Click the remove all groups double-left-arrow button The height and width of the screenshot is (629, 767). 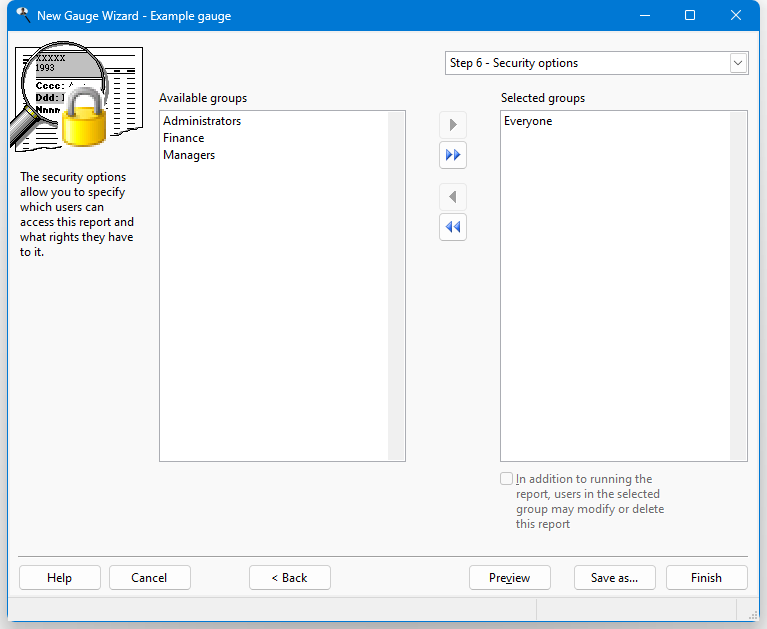(453, 227)
